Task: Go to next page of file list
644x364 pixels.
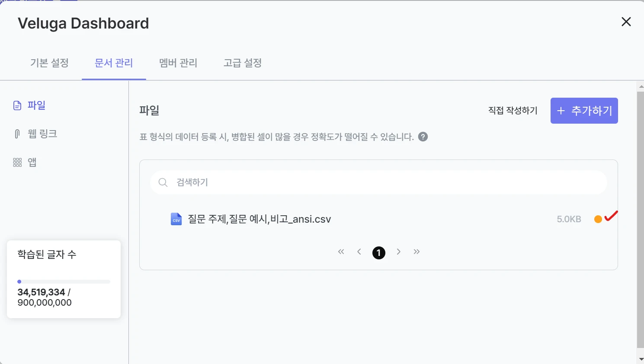Action: (x=398, y=252)
